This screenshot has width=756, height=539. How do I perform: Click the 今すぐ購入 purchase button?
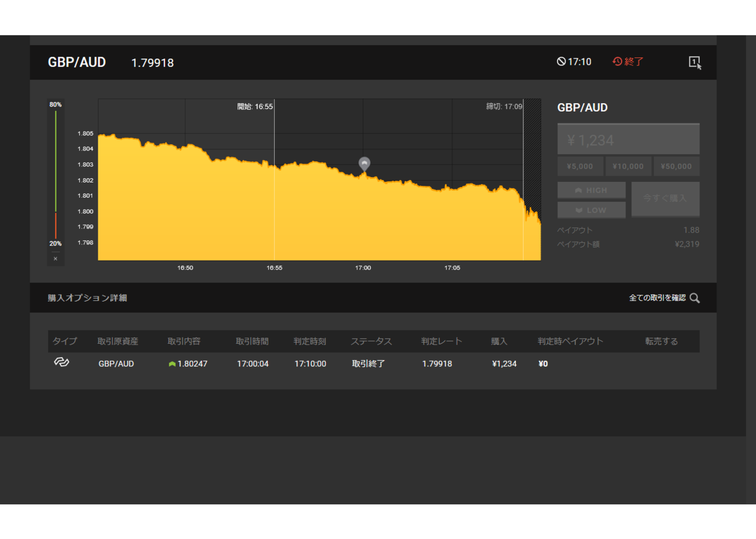click(665, 199)
